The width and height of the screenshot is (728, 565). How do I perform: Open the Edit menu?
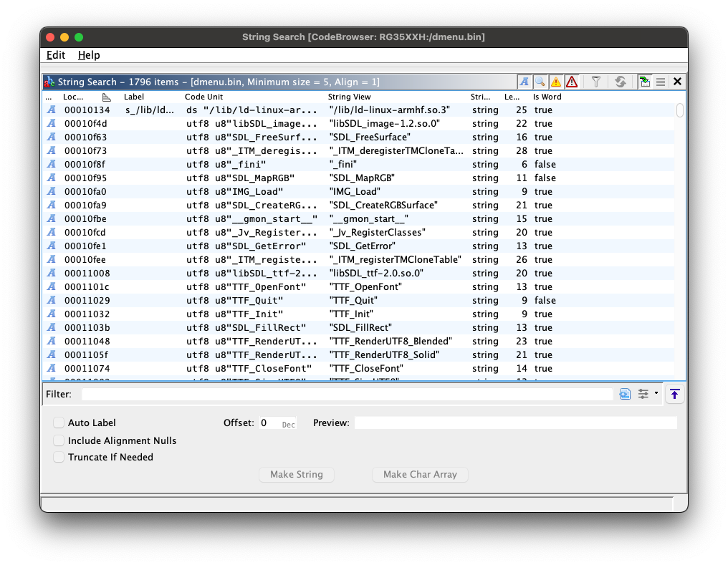coord(56,55)
